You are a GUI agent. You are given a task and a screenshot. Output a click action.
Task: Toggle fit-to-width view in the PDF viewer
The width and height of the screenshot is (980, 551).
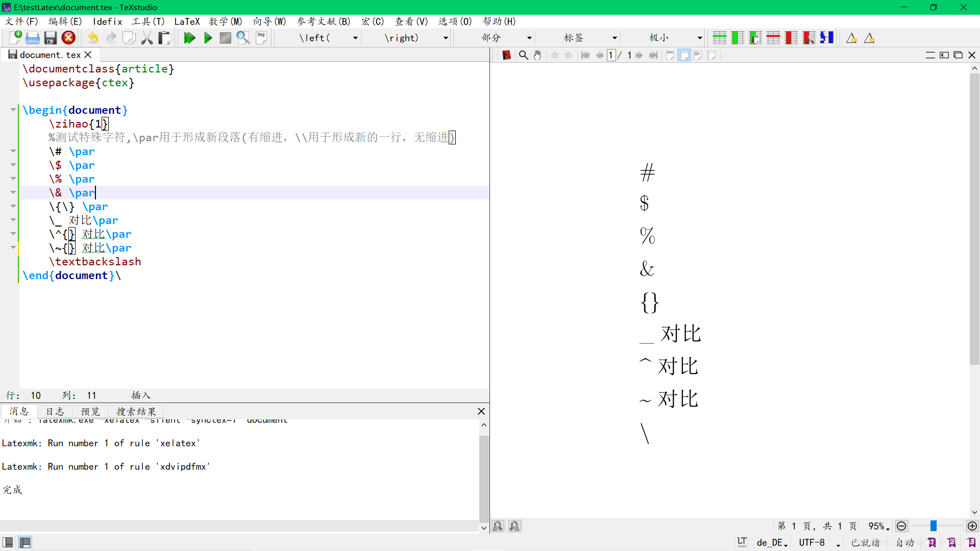click(x=684, y=55)
